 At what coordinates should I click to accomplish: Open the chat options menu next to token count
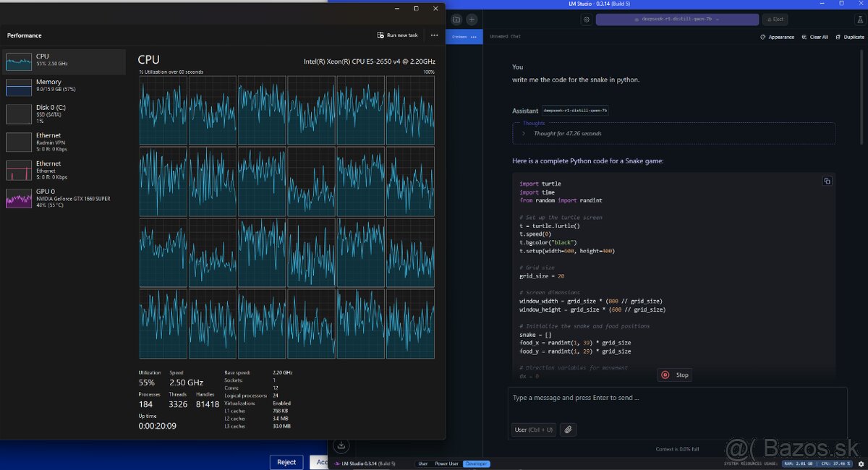click(474, 36)
